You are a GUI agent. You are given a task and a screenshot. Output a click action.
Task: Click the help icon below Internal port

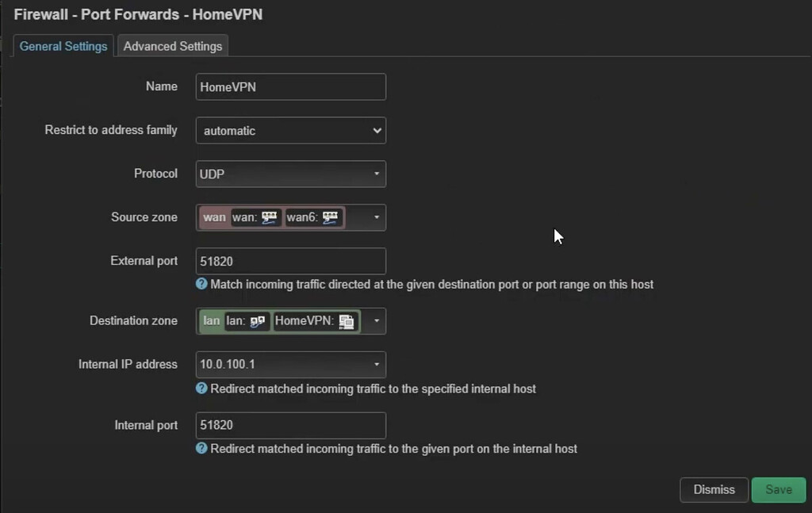pyautogui.click(x=201, y=448)
